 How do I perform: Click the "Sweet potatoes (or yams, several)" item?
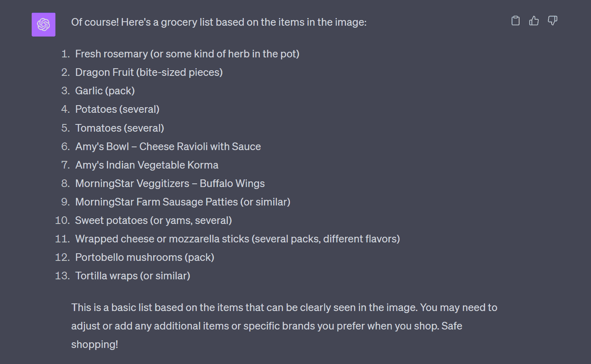point(153,220)
